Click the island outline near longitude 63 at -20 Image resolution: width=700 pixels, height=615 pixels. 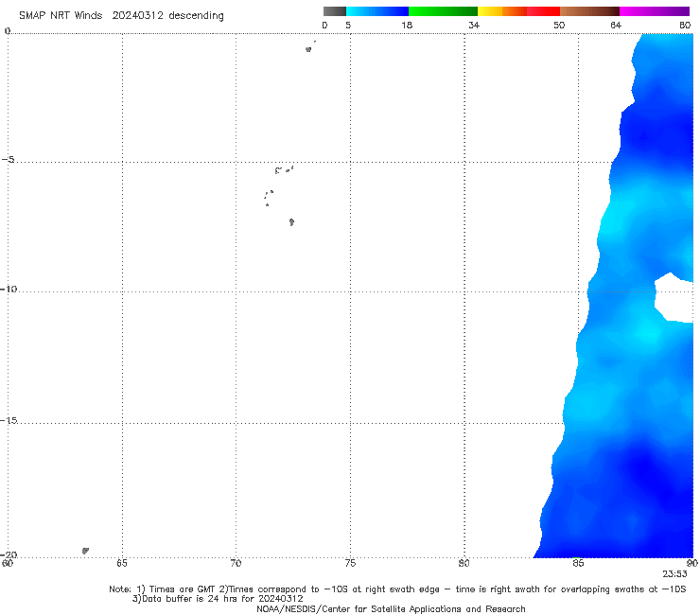pos(85,551)
